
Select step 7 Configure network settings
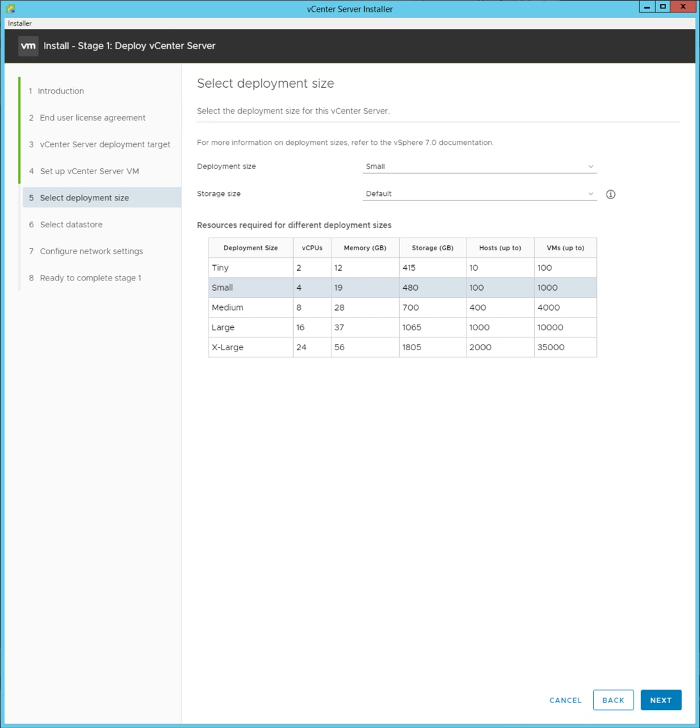[x=86, y=251]
